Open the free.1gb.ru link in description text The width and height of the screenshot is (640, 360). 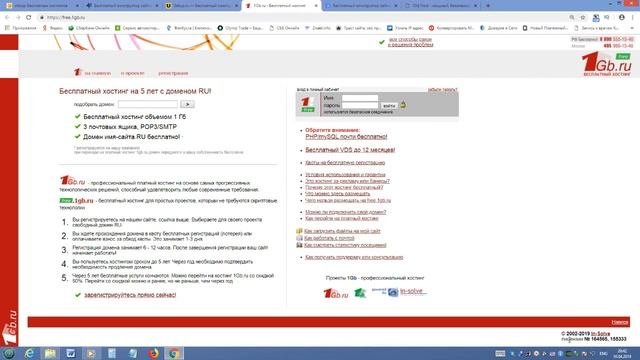tap(76, 200)
